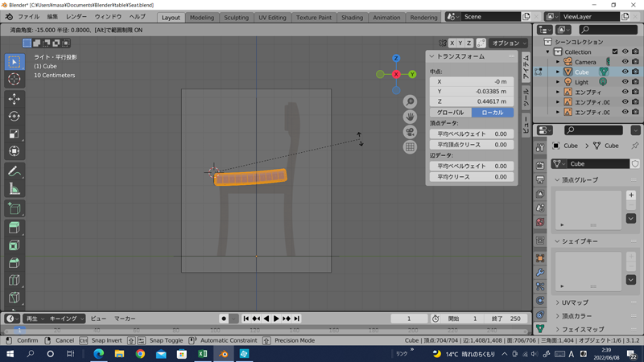Viewport: 644px width, 362px height.
Task: Jump to the end frame button
Action: click(x=296, y=319)
